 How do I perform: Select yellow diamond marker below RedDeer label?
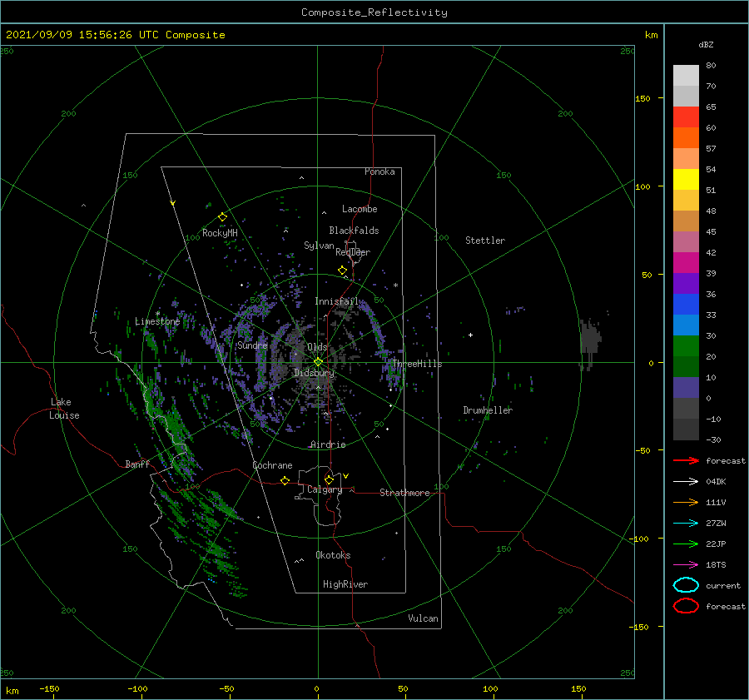pyautogui.click(x=342, y=271)
